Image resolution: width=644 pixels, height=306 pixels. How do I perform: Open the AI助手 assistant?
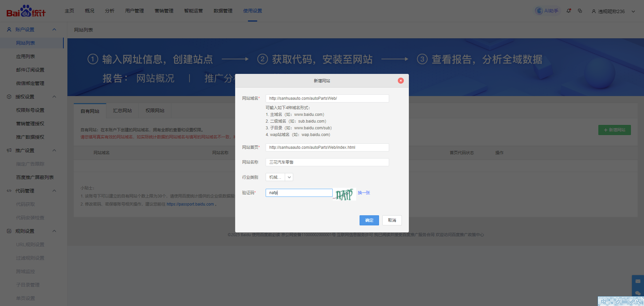(547, 11)
